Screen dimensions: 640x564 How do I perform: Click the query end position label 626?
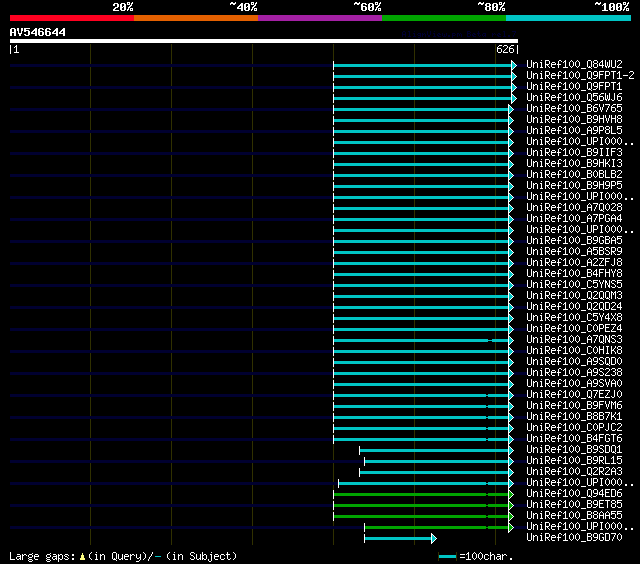505,49
